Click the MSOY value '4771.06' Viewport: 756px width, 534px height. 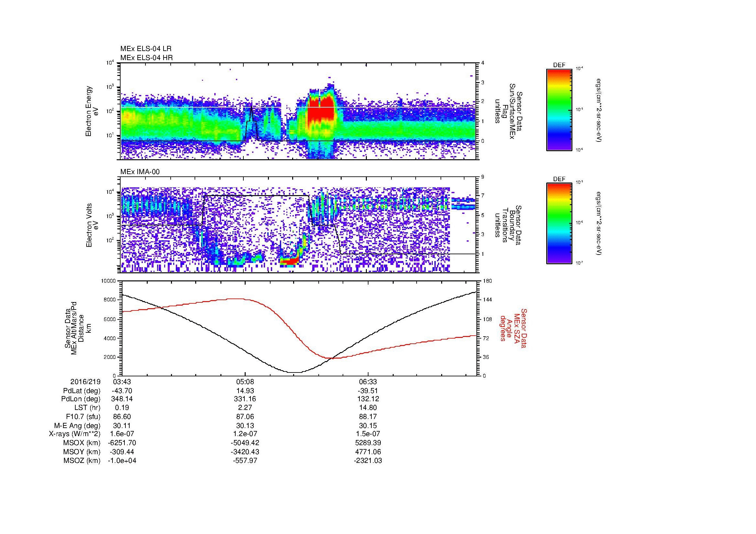368,452
